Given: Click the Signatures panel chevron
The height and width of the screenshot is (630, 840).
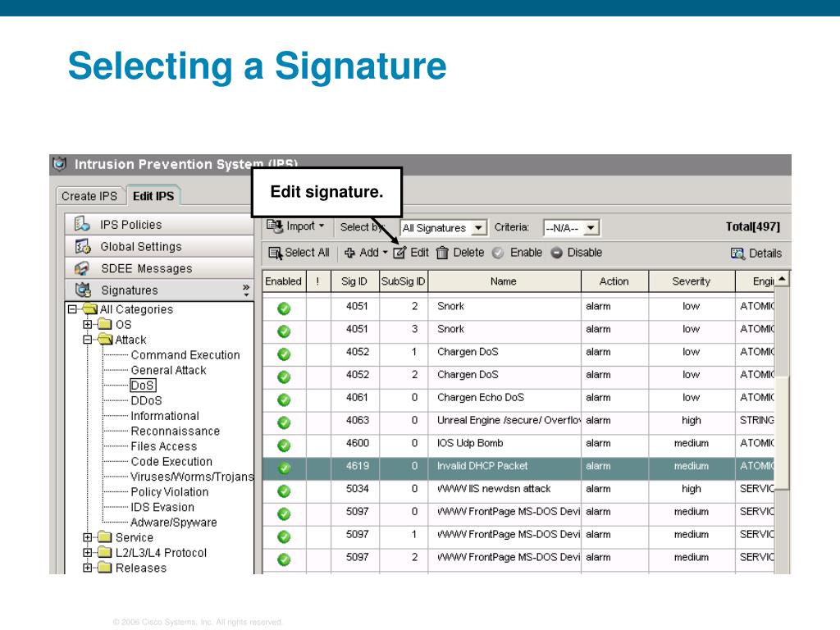Looking at the screenshot, I should click(x=246, y=290).
